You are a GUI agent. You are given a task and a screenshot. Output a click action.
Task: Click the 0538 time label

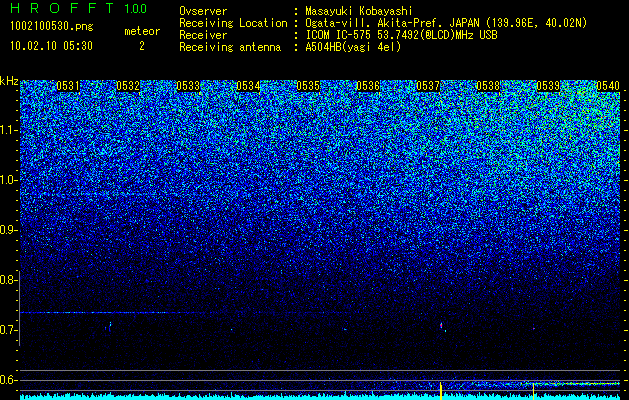coord(488,86)
